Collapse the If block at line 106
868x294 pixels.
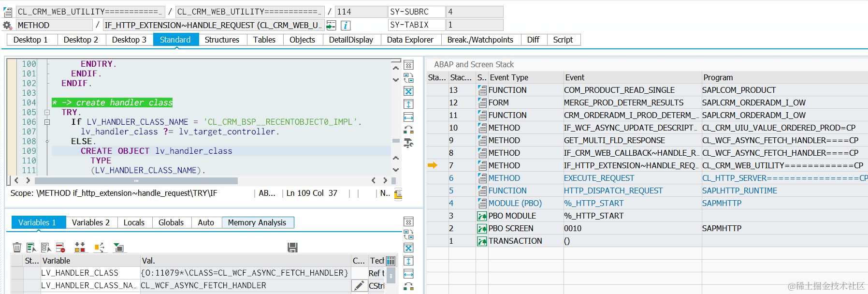(47, 122)
